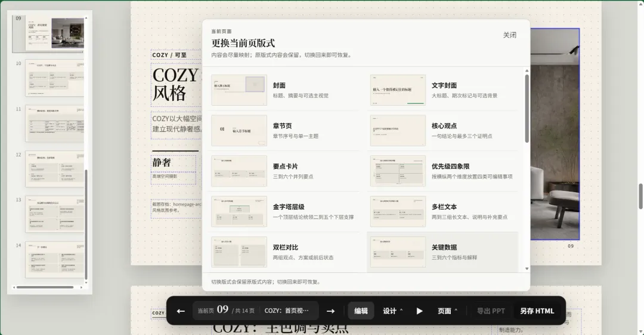
Task: Click the slide sidebar vertical scrollbar
Action: (86, 225)
